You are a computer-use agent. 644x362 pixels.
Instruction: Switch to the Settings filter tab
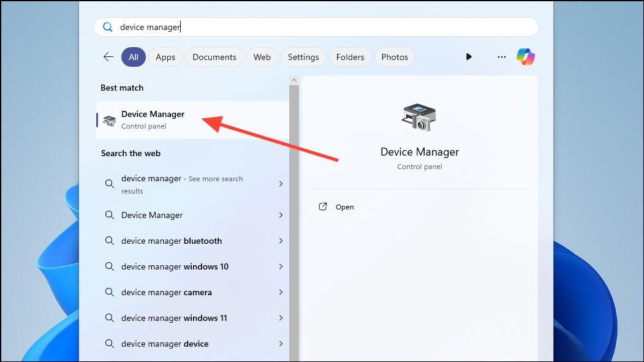coord(303,57)
